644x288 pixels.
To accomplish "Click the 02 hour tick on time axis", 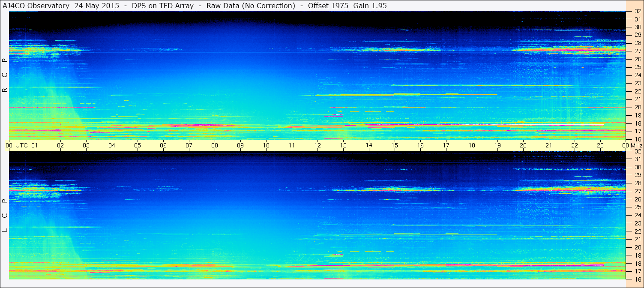I will point(60,145).
